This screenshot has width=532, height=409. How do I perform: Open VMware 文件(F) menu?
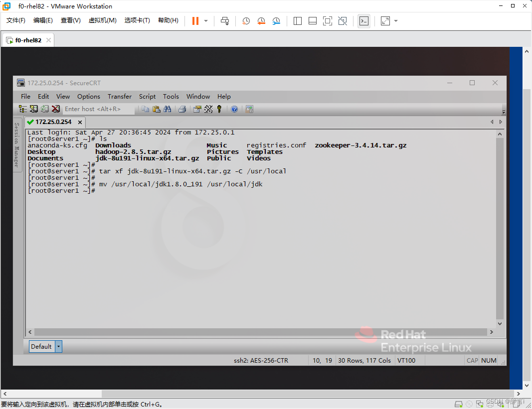(x=15, y=20)
